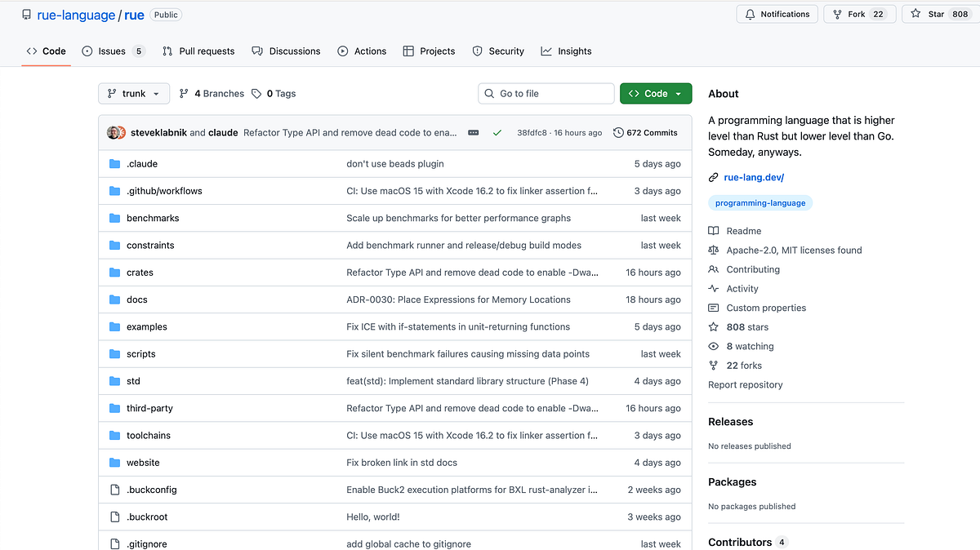Switch to the Pull requests tab

[198, 51]
